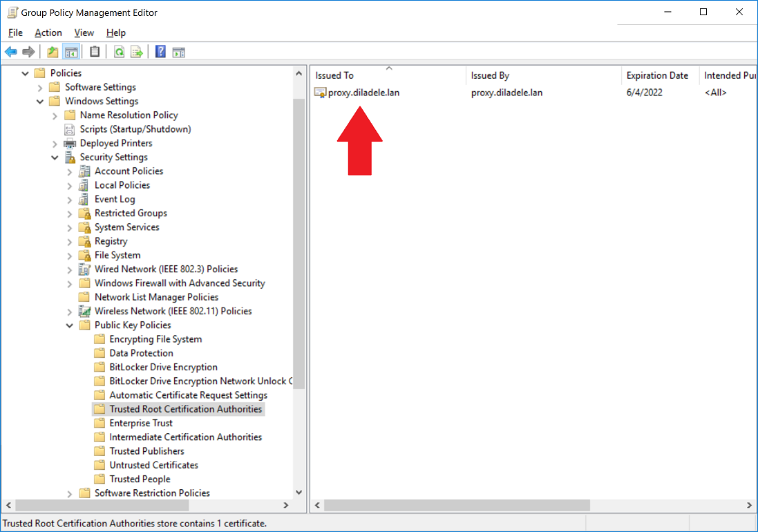
Task: Click the Intended Purposes column header
Action: pyautogui.click(x=728, y=75)
